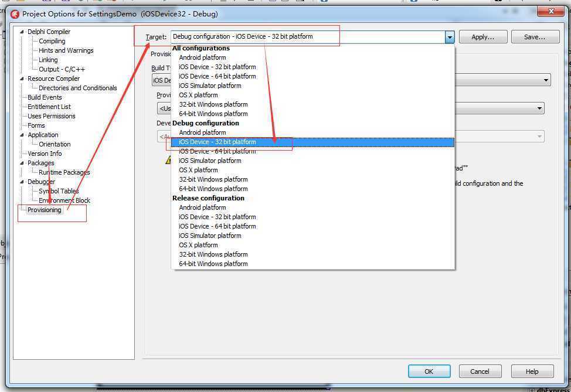Open Version Info options page

click(45, 154)
